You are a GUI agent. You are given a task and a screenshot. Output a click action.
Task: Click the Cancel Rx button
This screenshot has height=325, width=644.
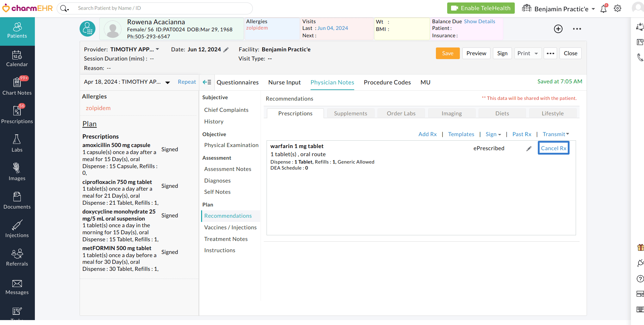554,148
